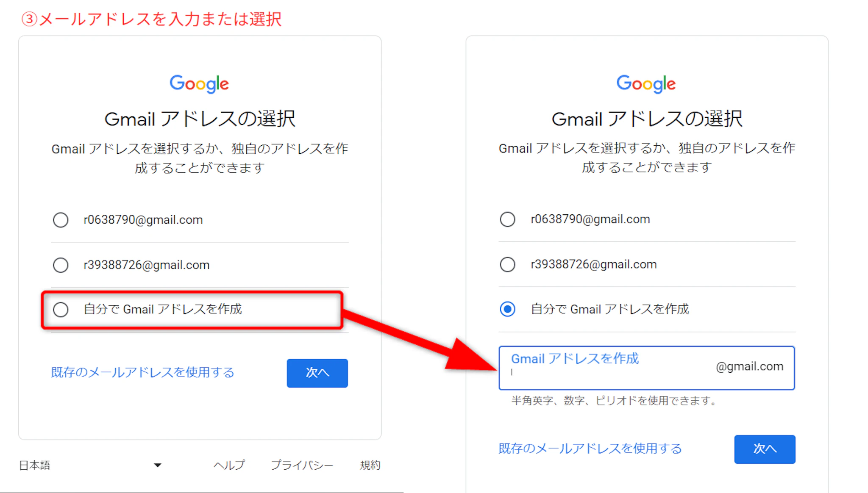Open the プライバシー footer link
Image resolution: width=868 pixels, height=493 pixels.
(302, 465)
